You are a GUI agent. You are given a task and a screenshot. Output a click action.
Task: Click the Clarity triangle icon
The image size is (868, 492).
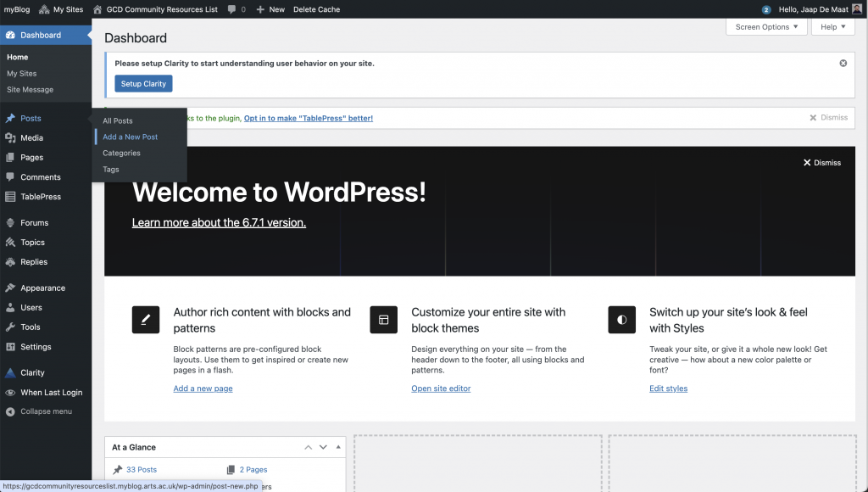pyautogui.click(x=10, y=373)
